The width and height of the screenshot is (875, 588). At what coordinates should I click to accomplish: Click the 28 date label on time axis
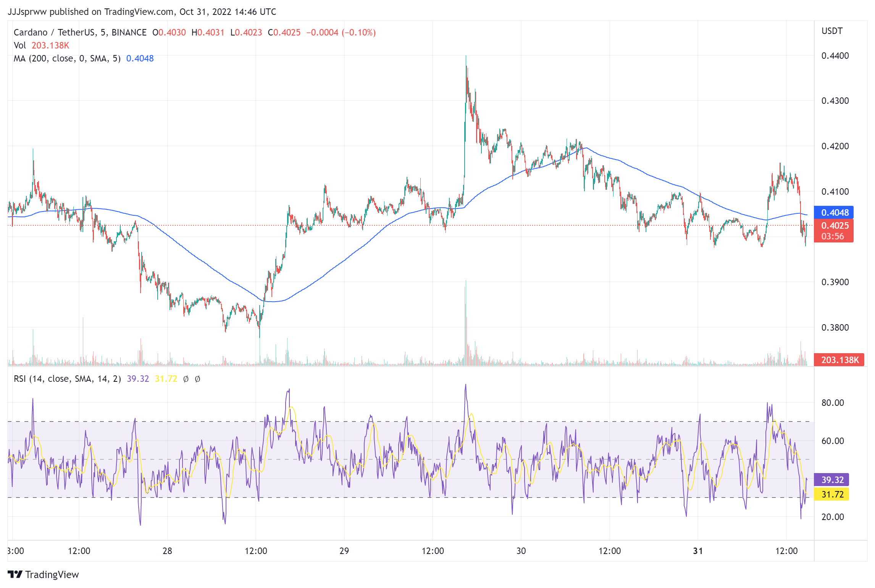pos(167,551)
